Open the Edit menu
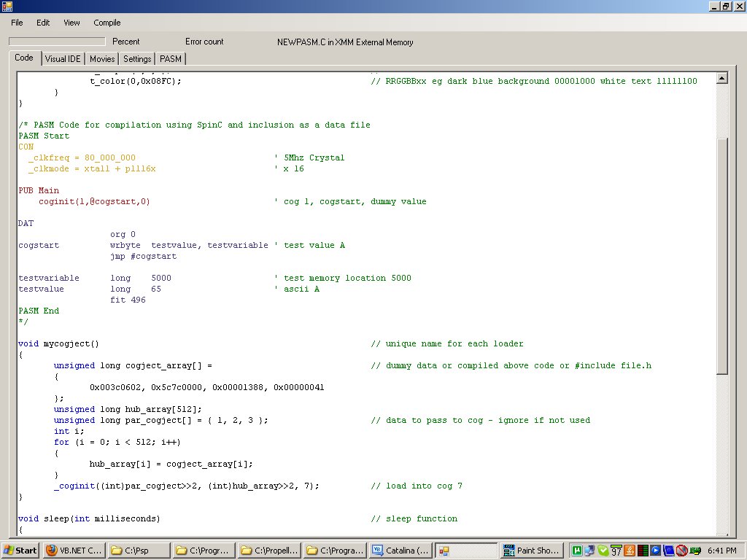Screen dimensions: 747x560 coord(43,23)
